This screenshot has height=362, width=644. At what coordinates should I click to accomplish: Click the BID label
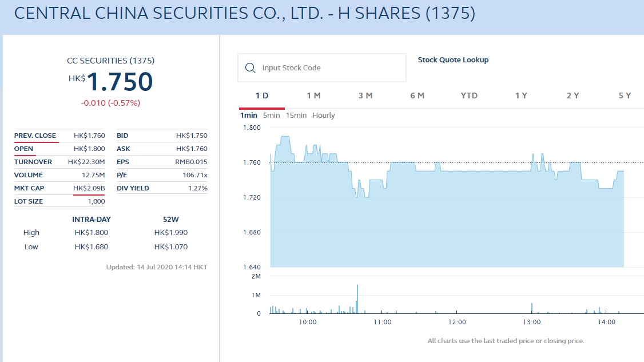tap(122, 136)
